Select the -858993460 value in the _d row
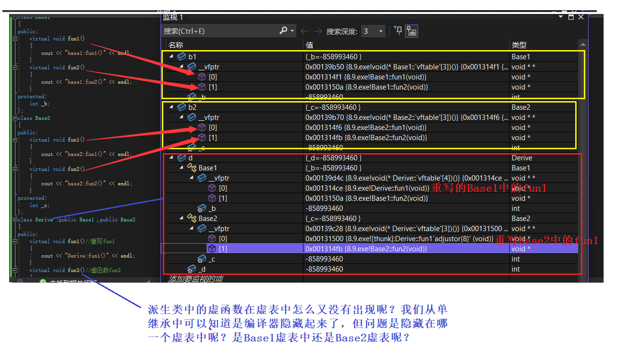Screen dimensions: 619x364 [324, 269]
